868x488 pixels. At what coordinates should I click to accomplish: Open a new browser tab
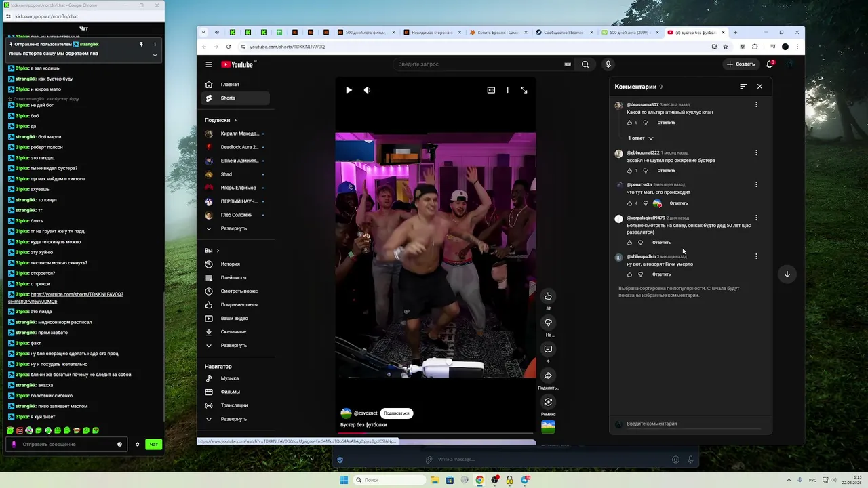[x=735, y=32]
